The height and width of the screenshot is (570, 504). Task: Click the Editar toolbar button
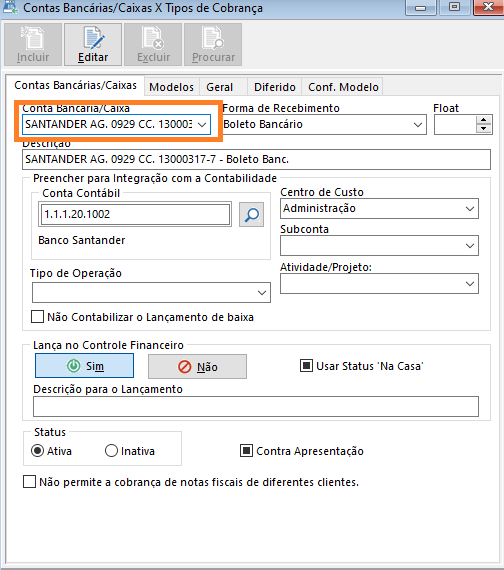(x=93, y=45)
